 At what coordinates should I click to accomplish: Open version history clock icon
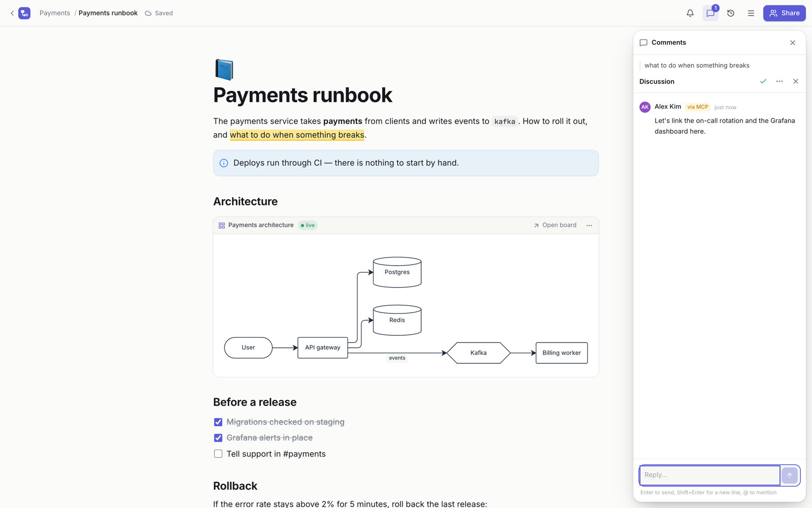pos(731,13)
